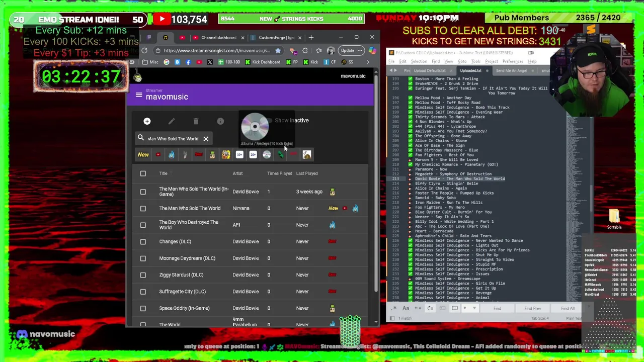Toggle regex option in Sublime find bar
The height and width of the screenshot is (362, 644).
[394, 308]
